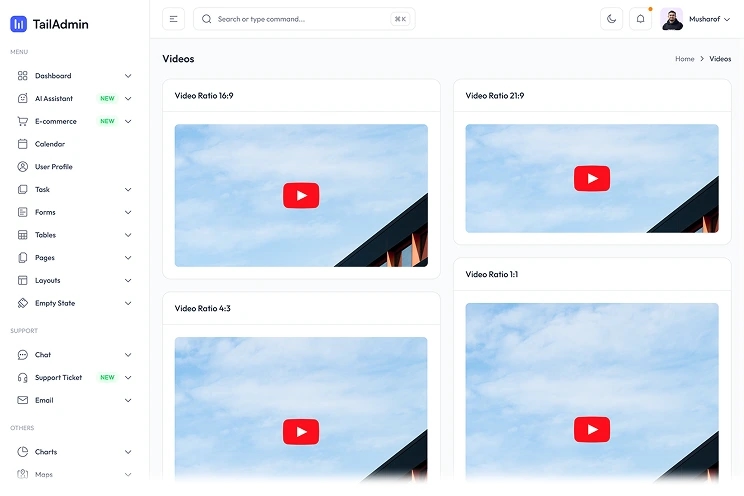Click the ⌘K shortcut badge
Image resolution: width=744 pixels, height=496 pixels.
[400, 19]
